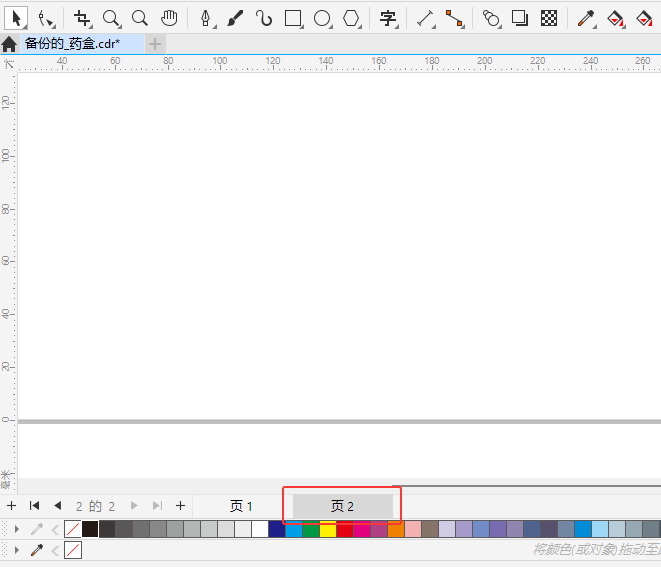Apply the magenta color swatch
The image size is (661, 567).
click(362, 529)
